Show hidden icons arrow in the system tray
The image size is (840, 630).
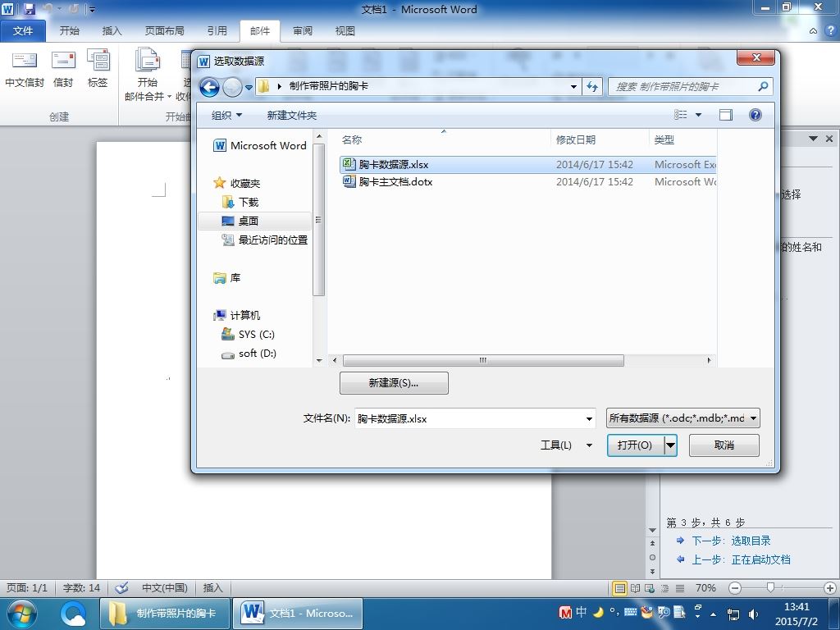[x=713, y=614]
